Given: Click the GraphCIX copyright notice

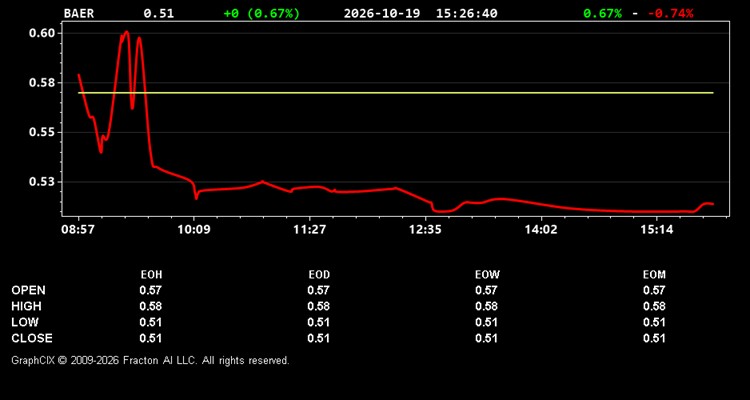Looking at the screenshot, I should [x=150, y=360].
